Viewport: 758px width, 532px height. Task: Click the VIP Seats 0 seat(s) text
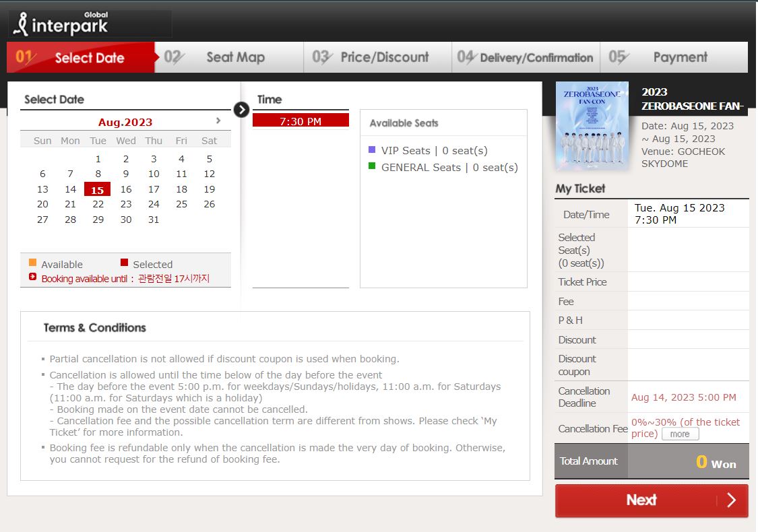(434, 151)
